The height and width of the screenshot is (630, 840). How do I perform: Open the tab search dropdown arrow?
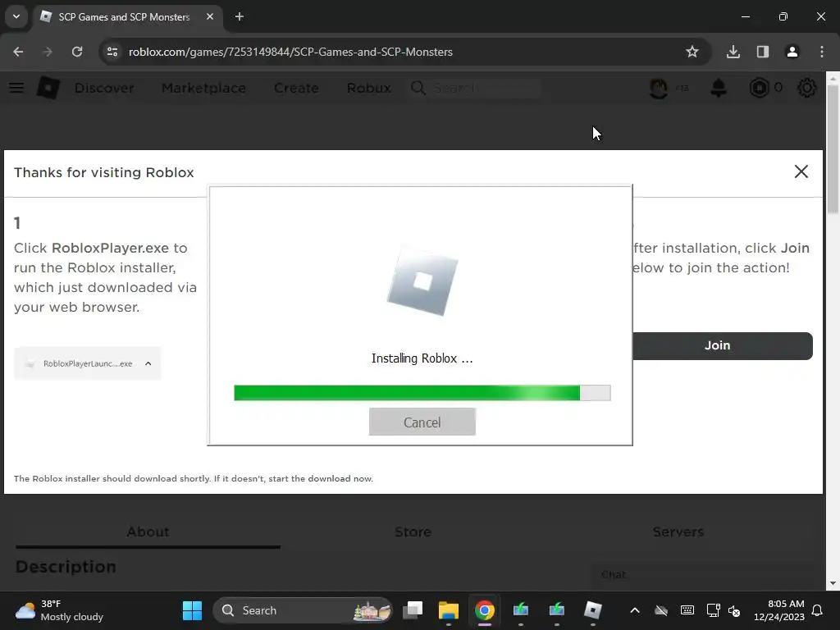(16, 16)
